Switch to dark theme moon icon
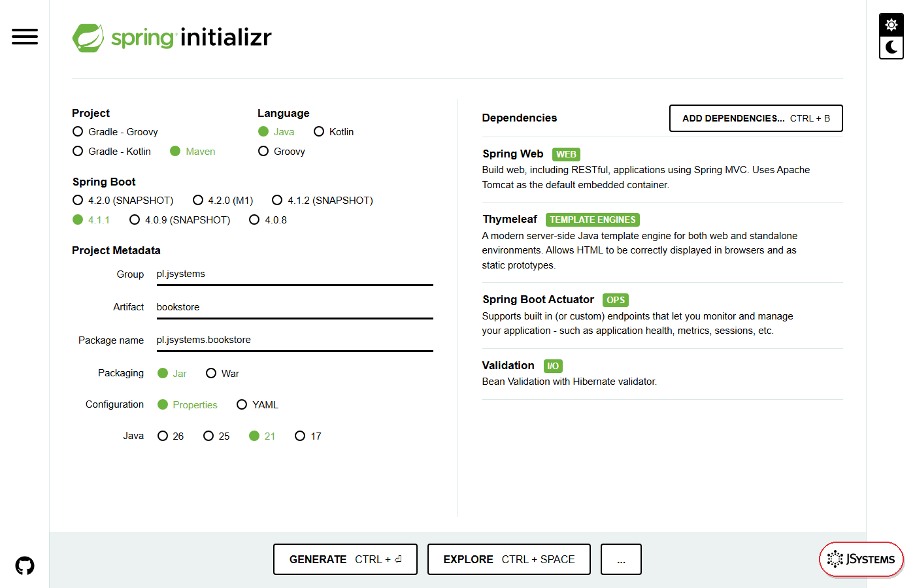This screenshot has height=588, width=915. point(891,47)
